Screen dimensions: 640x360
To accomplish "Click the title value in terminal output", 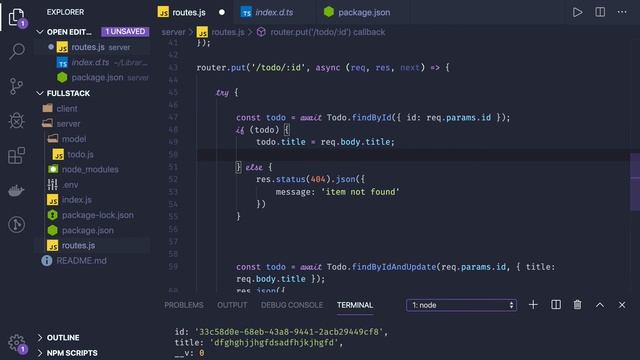I will coord(274,342).
